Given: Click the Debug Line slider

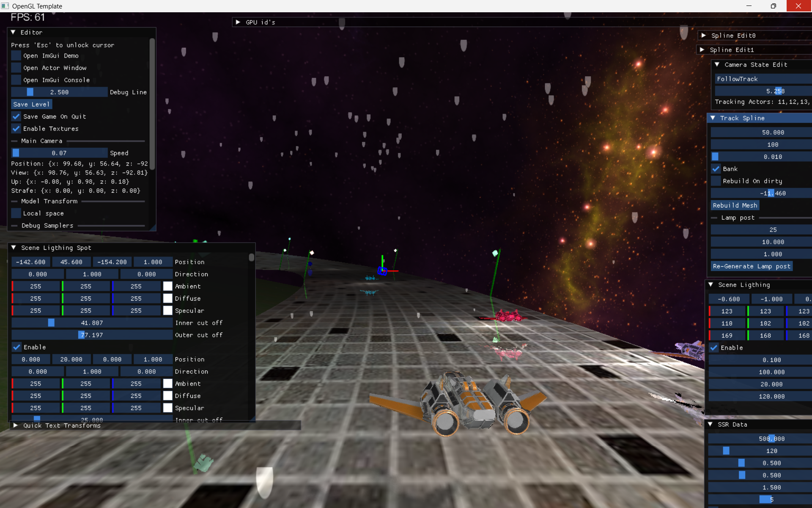Looking at the screenshot, I should click(59, 92).
